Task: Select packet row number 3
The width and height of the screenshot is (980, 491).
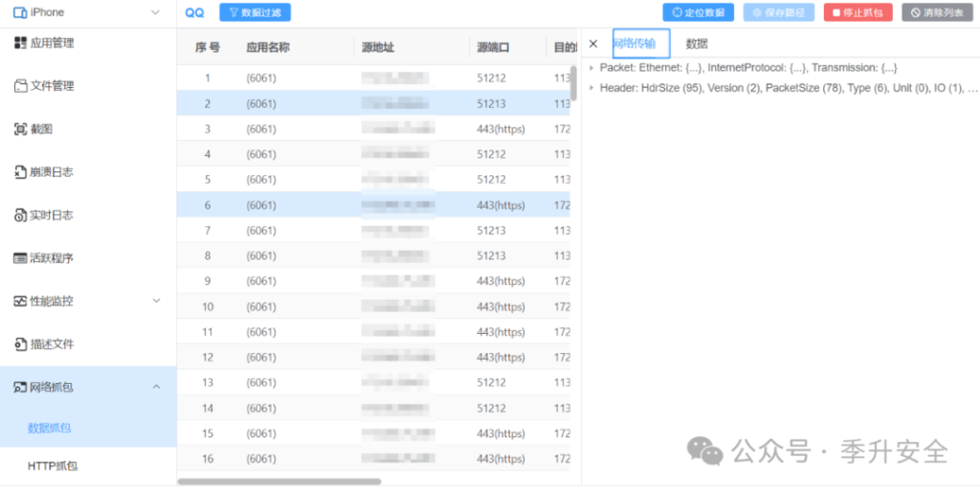Action: coord(373,129)
